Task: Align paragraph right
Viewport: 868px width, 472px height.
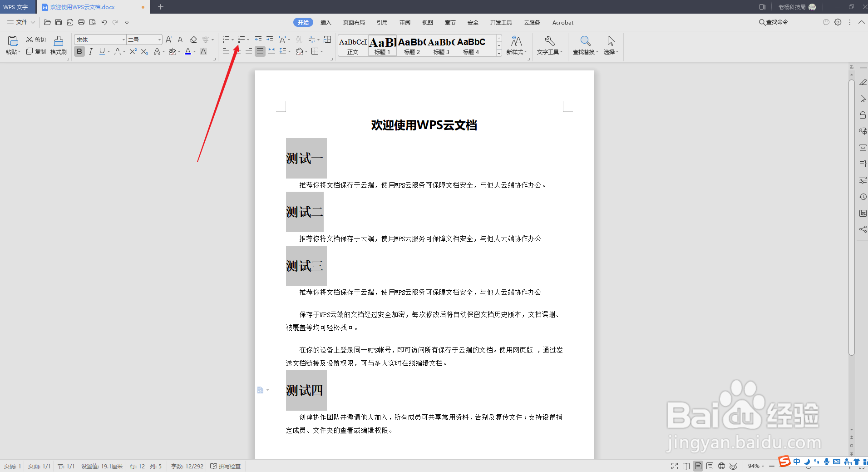Action: coord(249,51)
